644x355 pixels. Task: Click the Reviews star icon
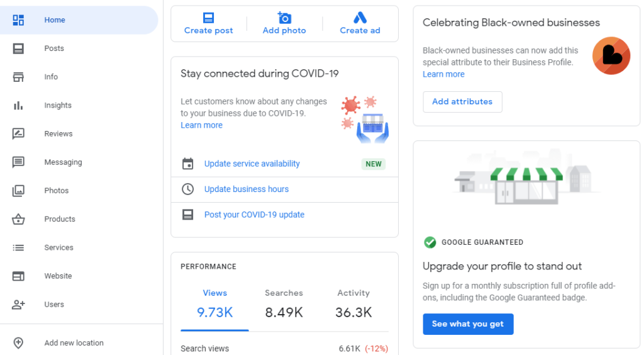coord(18,133)
